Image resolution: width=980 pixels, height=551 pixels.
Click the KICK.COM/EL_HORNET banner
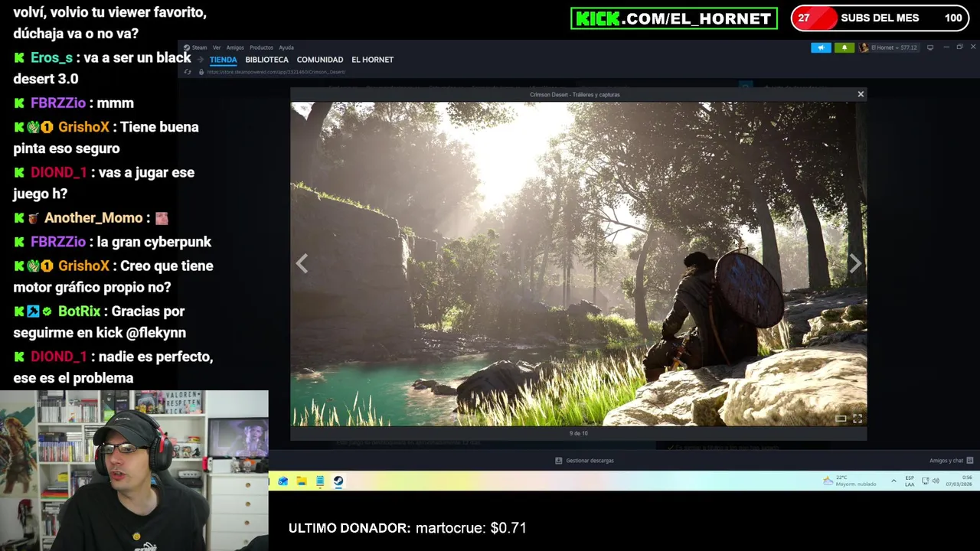[x=674, y=18]
